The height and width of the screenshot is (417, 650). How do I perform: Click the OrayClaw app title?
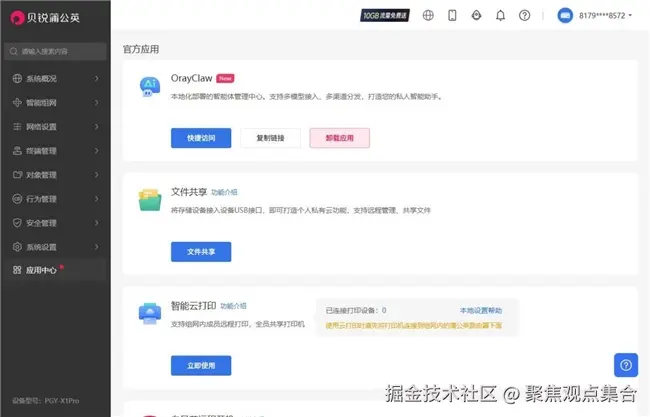click(192, 78)
